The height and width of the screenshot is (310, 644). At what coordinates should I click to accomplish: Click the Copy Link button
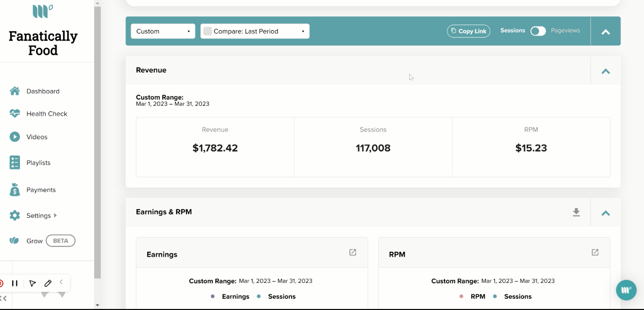click(468, 31)
